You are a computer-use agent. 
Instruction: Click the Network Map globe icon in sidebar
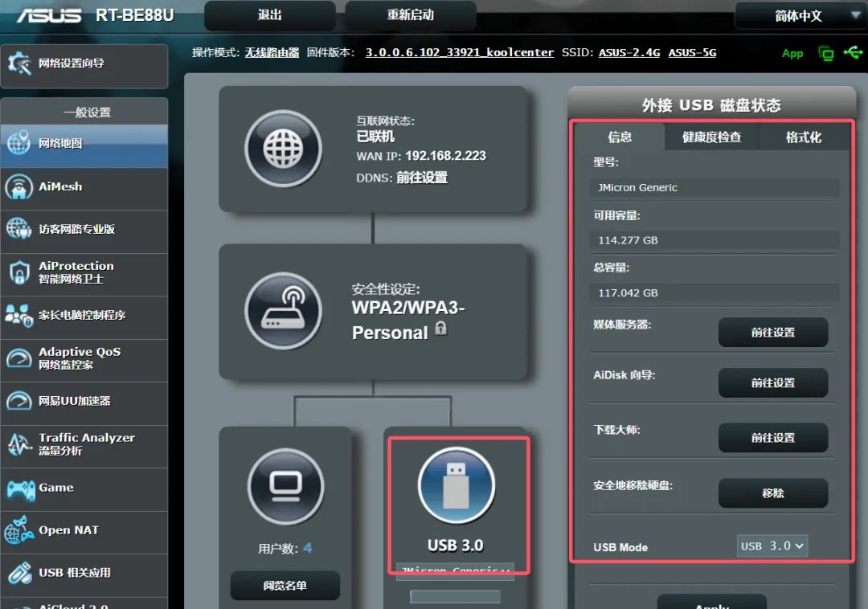click(18, 143)
